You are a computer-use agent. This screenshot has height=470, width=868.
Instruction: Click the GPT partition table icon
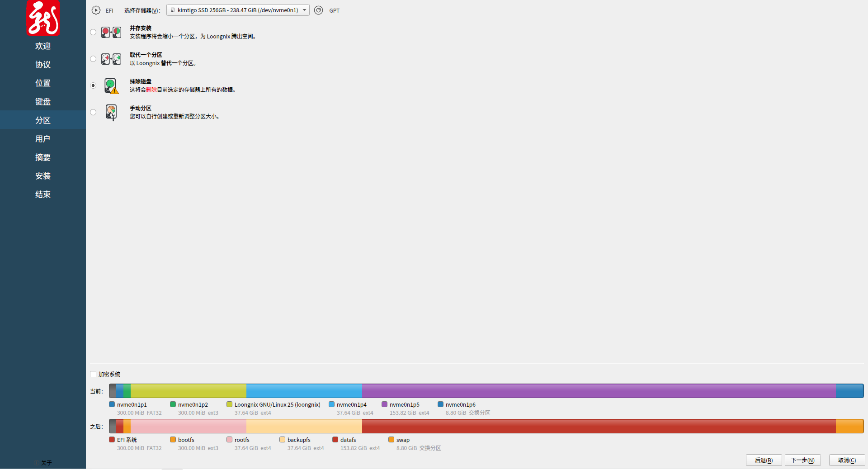(319, 10)
